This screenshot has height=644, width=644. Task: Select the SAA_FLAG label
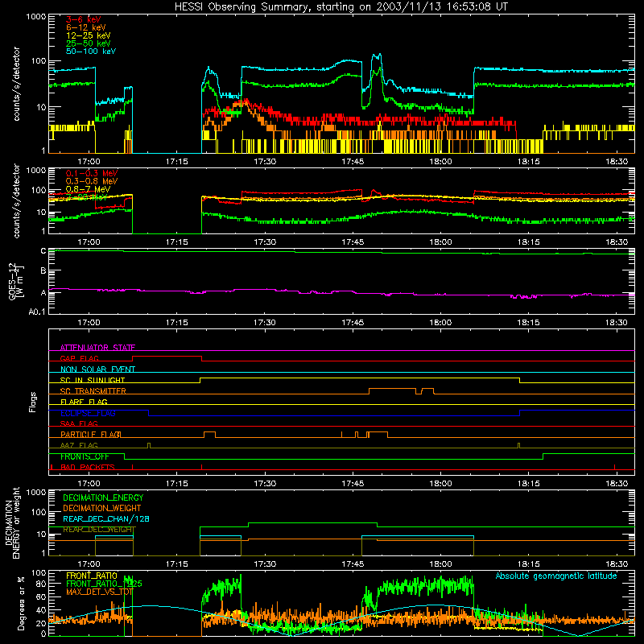[79, 423]
